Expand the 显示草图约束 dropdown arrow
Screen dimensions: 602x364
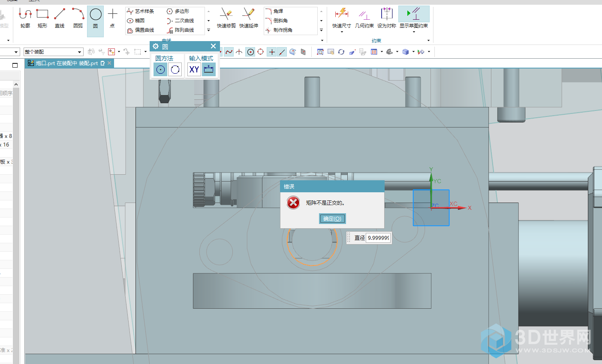pyautogui.click(x=414, y=32)
